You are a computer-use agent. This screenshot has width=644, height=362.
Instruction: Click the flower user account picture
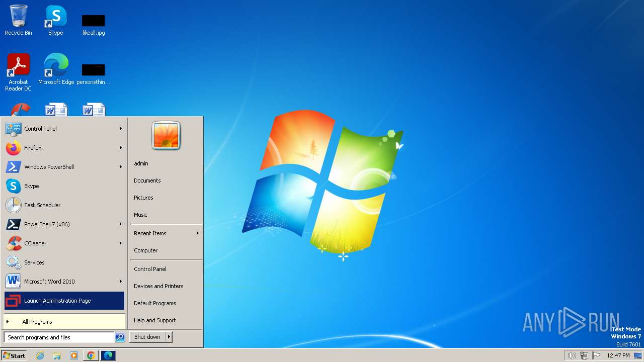click(x=166, y=135)
